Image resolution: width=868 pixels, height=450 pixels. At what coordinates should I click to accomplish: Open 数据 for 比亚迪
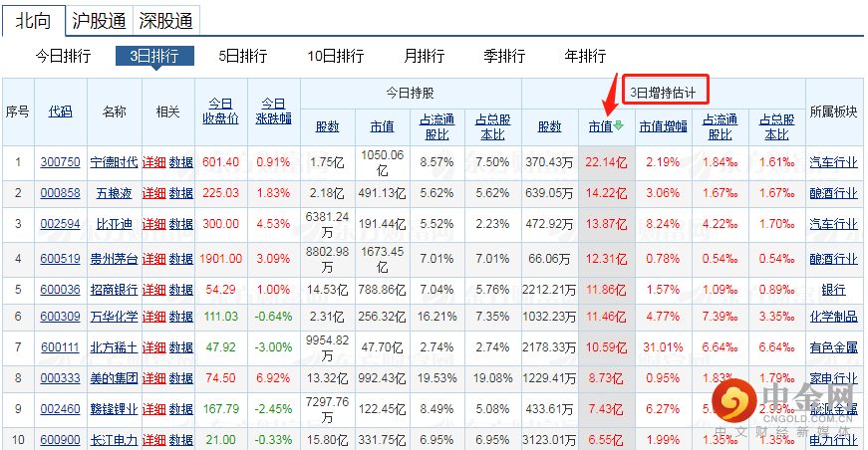coord(181,224)
